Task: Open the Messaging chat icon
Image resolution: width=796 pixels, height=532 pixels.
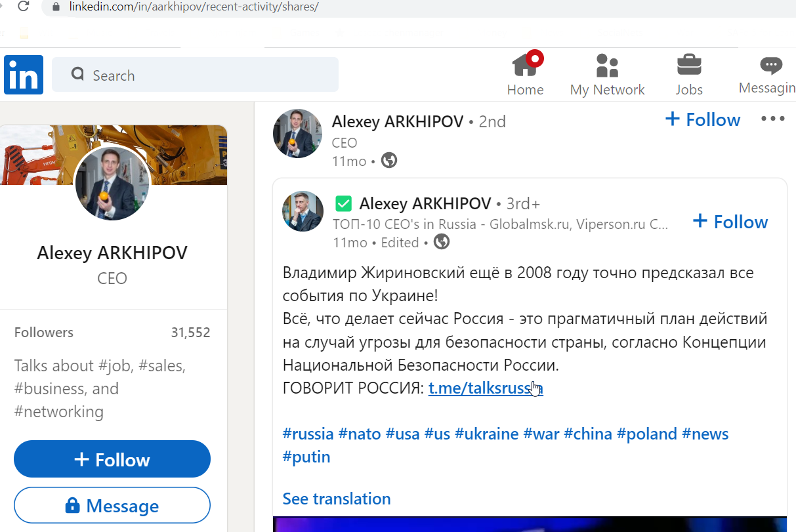Action: [x=771, y=65]
